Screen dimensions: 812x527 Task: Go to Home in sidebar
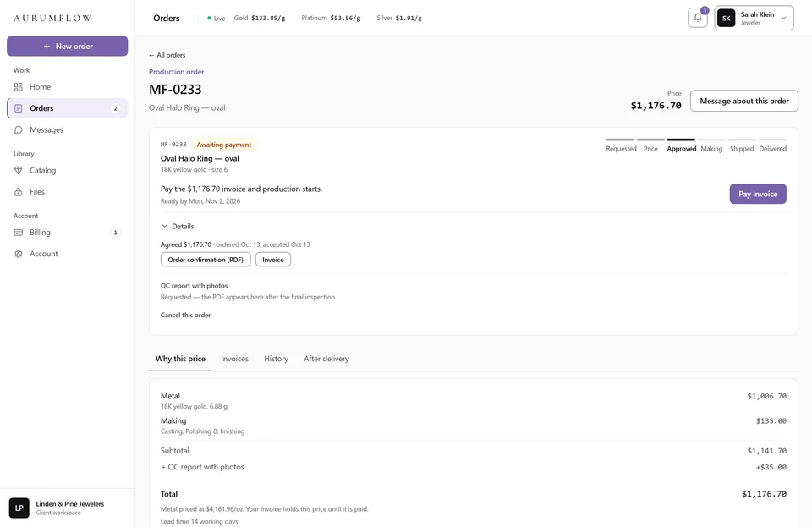(68, 87)
